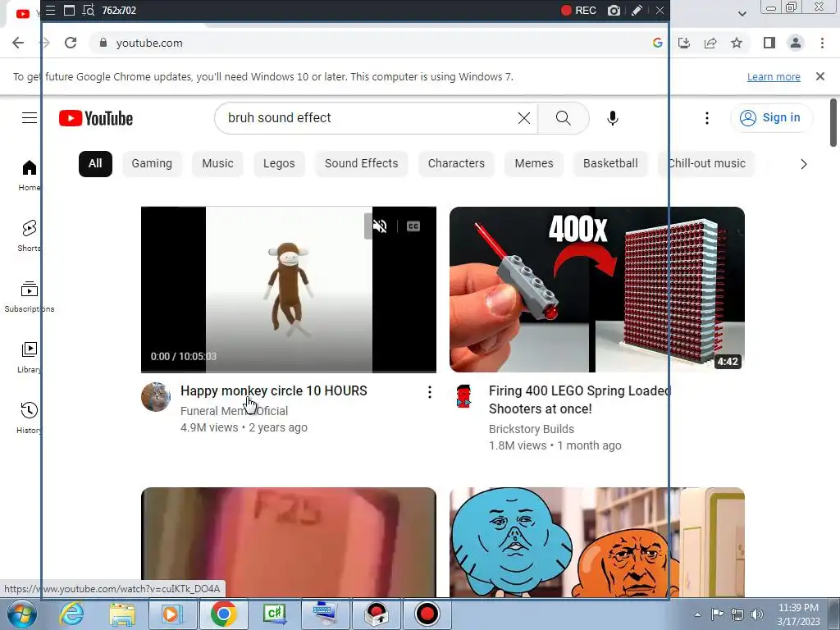Open Chrome profile avatar
Screen dimensions: 840x630
796,43
